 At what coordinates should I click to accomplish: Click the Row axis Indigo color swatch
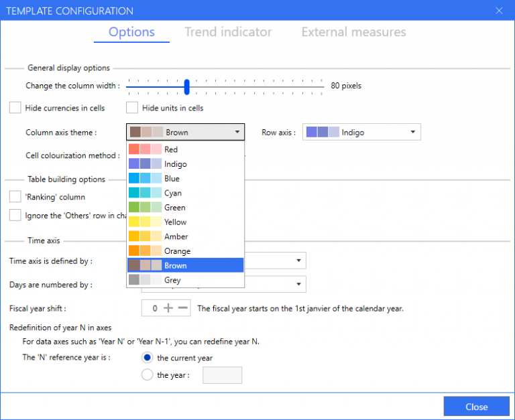click(323, 132)
